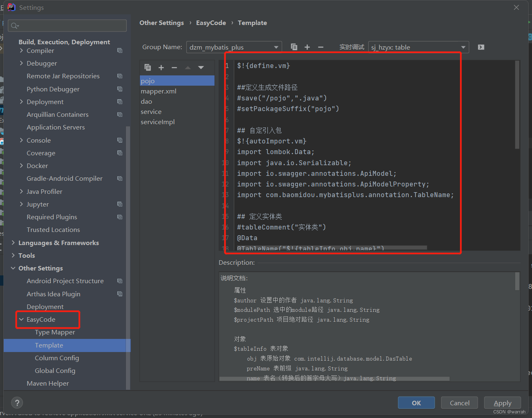Click the project-level icon next to Python Debugger

(x=120, y=89)
